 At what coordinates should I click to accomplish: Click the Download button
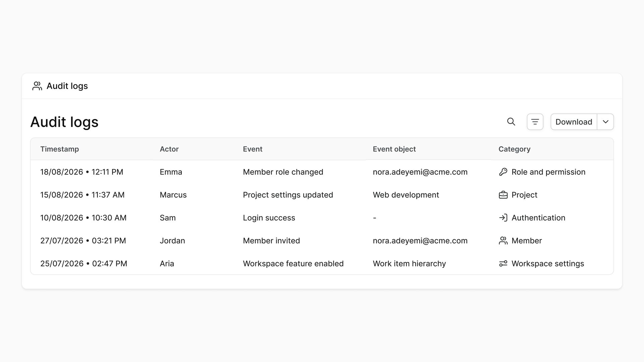(x=574, y=122)
